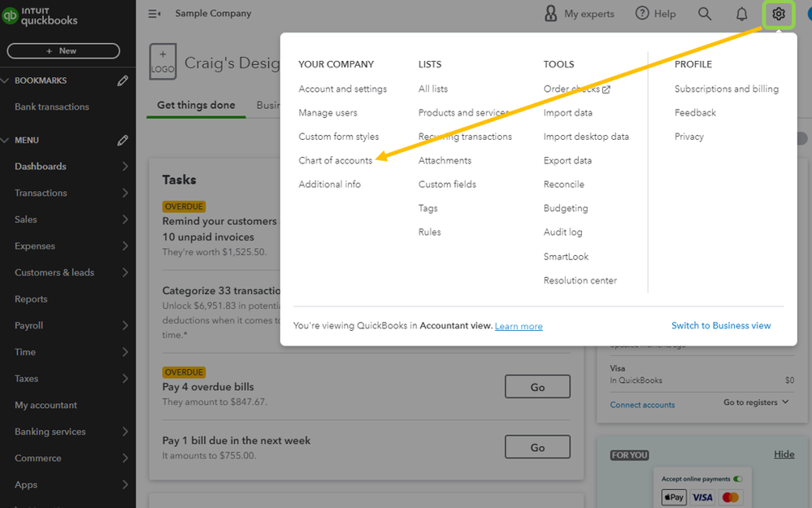This screenshot has width=812, height=508.
Task: Click the add LOGO placeholder box
Action: point(163,63)
